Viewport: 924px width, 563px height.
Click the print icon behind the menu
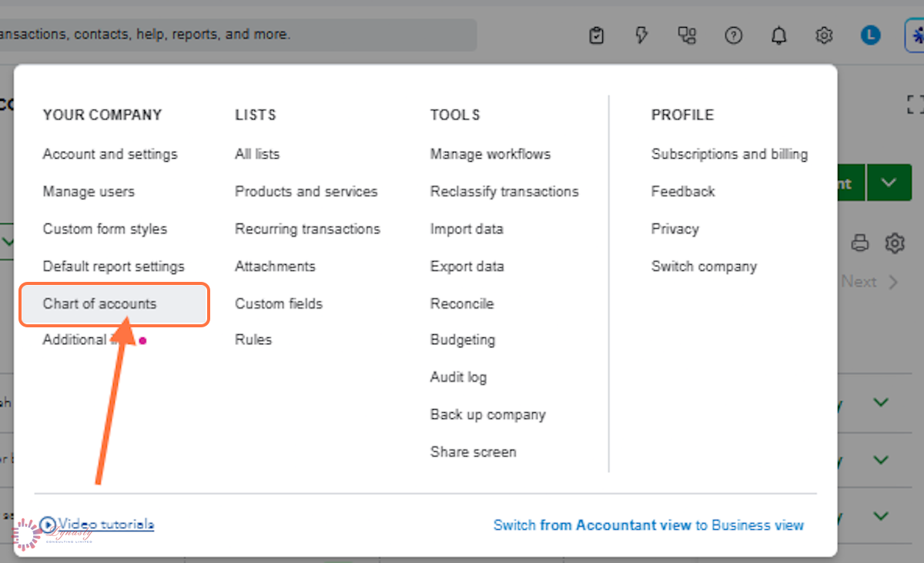(860, 244)
